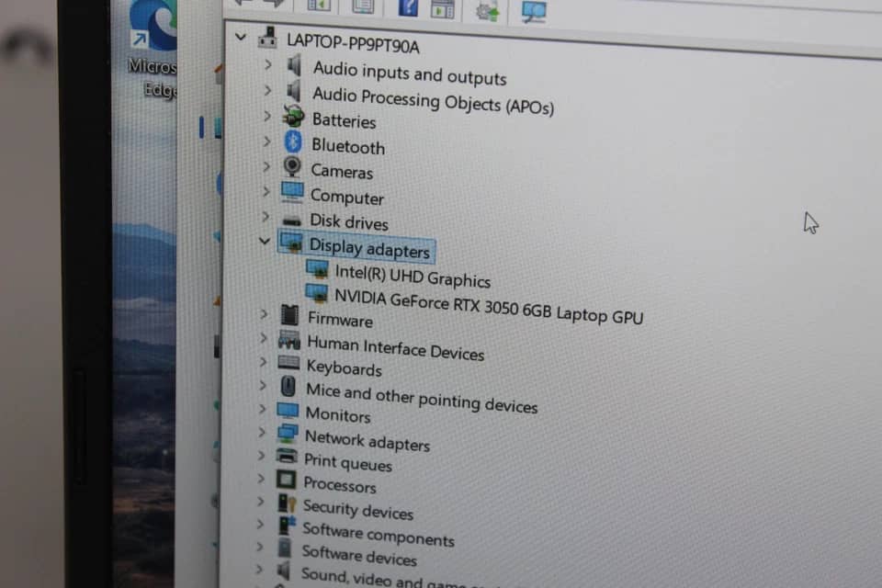Screen dimensions: 882x588
Task: Click the Computer category monitor icon
Action: tap(292, 192)
